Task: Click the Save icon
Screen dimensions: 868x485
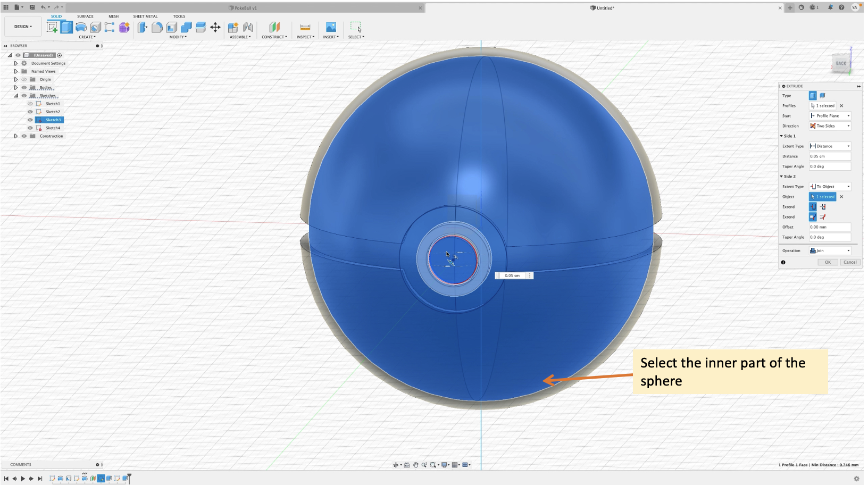Action: tap(32, 7)
